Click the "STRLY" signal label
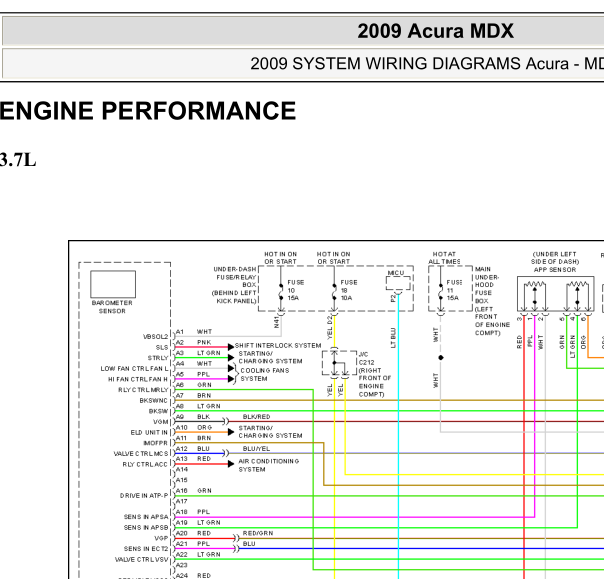Screen dimensions: 604x579 click(158, 358)
